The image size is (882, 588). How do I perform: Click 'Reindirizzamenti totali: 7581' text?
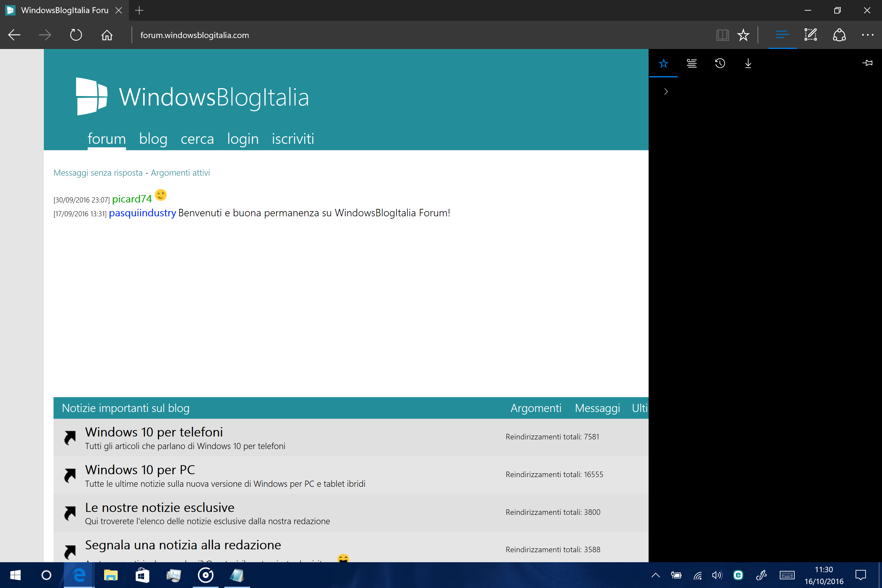coord(552,437)
